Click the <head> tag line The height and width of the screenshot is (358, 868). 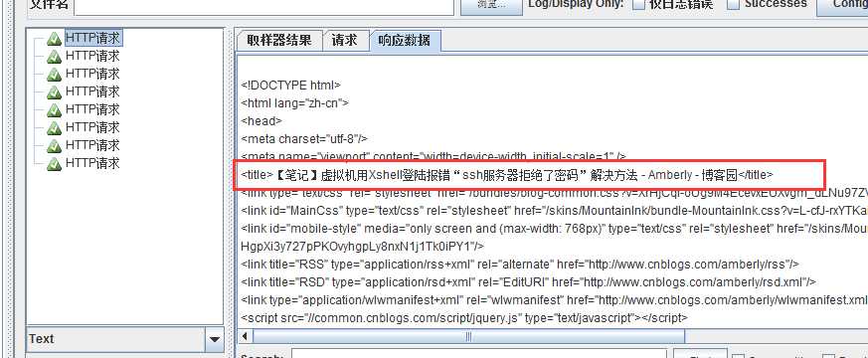[x=261, y=120]
